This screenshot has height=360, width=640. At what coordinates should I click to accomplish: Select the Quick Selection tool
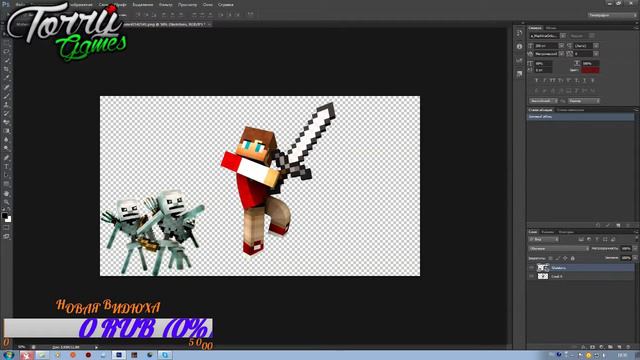7,60
